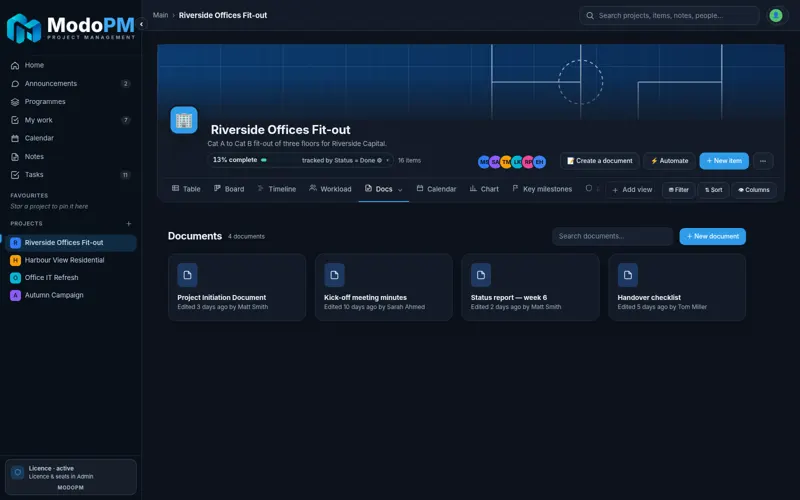The height and width of the screenshot is (500, 800).
Task: Go to Programmes section
Action: pyautogui.click(x=70, y=102)
